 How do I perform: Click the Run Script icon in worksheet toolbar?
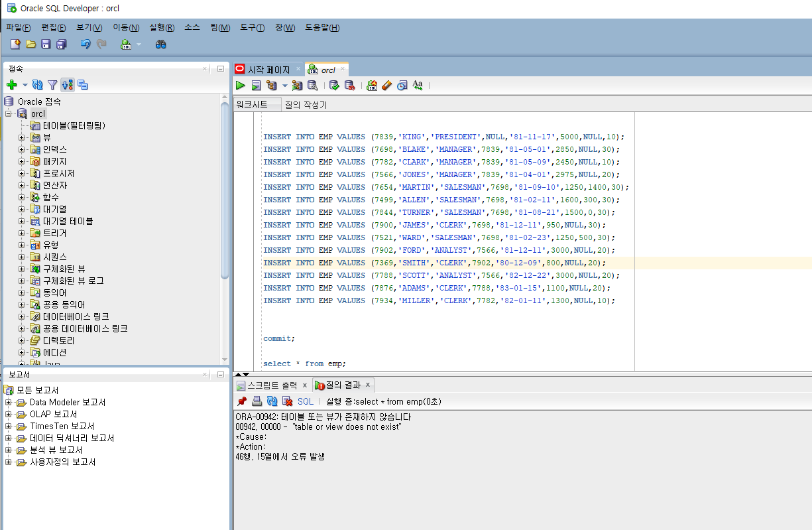click(256, 85)
